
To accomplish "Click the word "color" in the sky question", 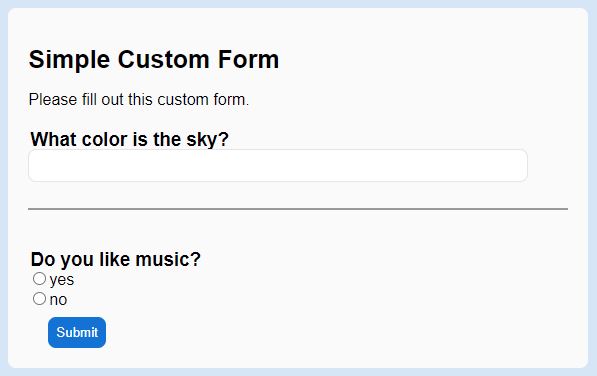I will click(105, 139).
